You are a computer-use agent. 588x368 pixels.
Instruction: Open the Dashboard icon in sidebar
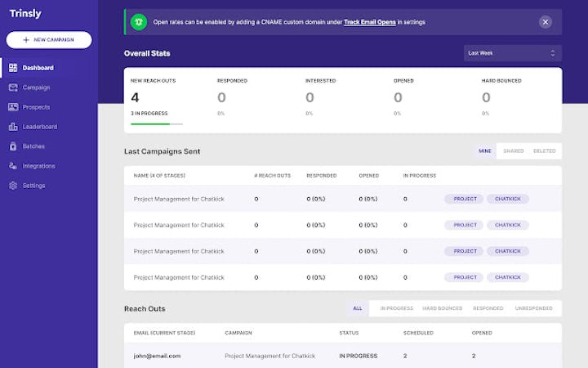click(x=13, y=68)
